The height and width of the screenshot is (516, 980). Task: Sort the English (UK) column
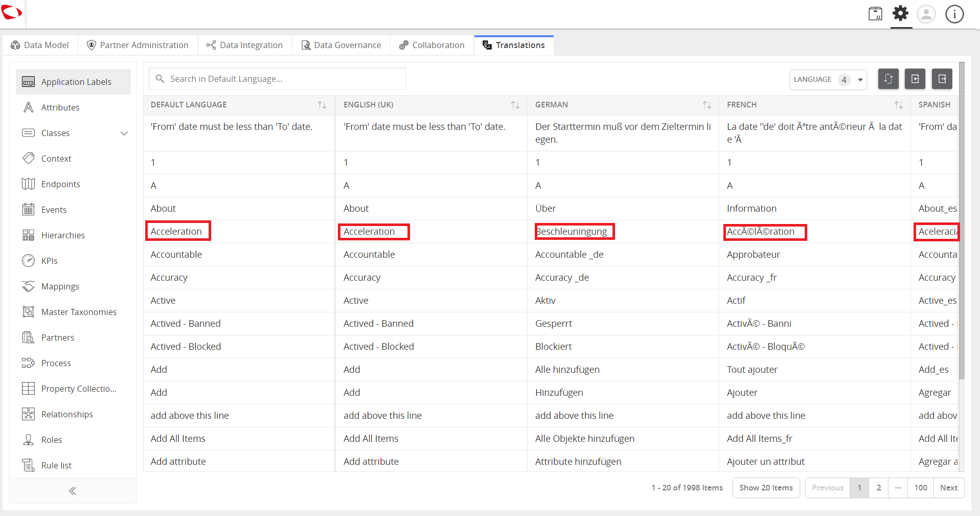click(x=515, y=105)
